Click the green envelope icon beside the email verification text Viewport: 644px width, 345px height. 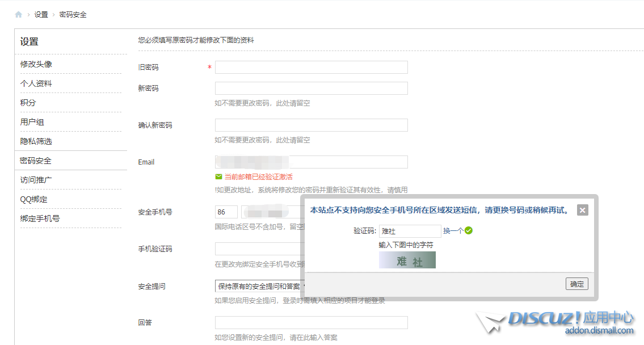[x=218, y=176]
